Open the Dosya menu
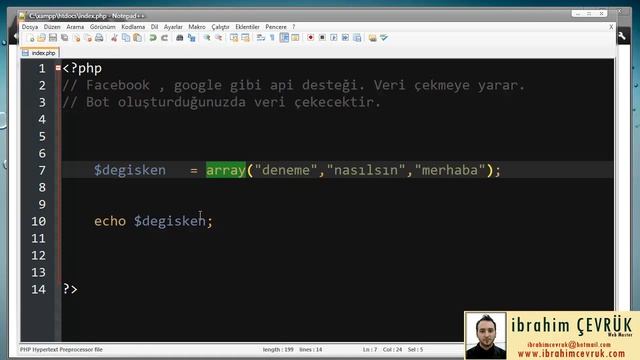The image size is (640, 360). point(30,27)
